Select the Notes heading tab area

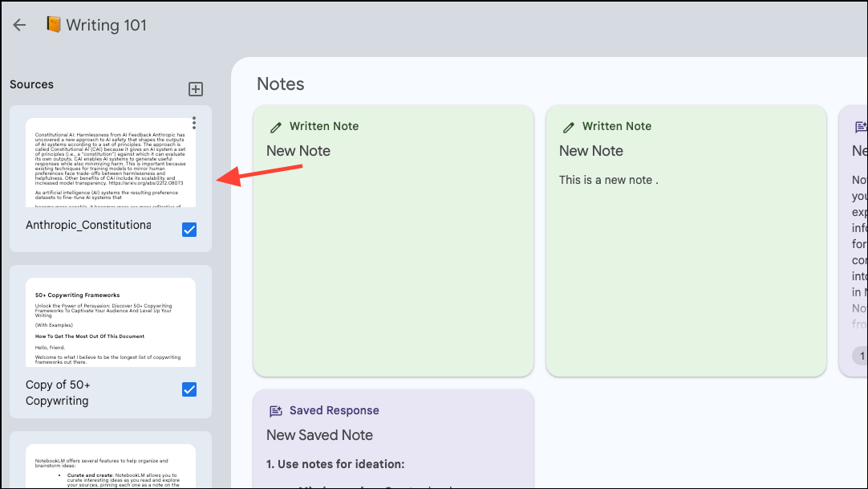tap(280, 84)
